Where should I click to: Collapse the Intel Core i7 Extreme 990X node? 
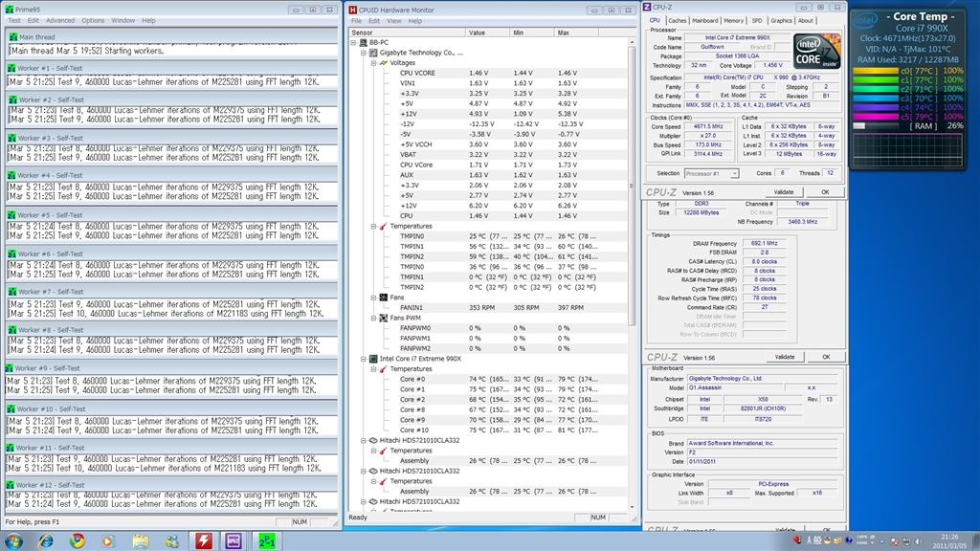click(x=364, y=359)
